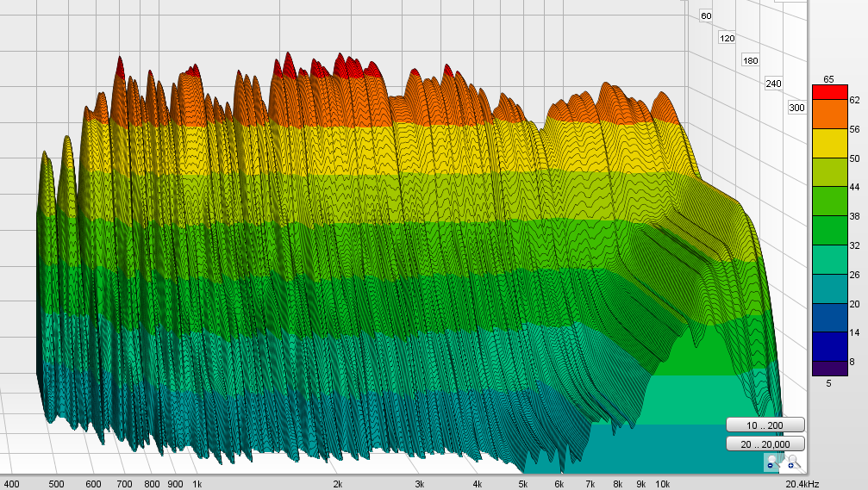Click the 2k frequency axis label
The height and width of the screenshot is (490, 868).
pyautogui.click(x=338, y=484)
